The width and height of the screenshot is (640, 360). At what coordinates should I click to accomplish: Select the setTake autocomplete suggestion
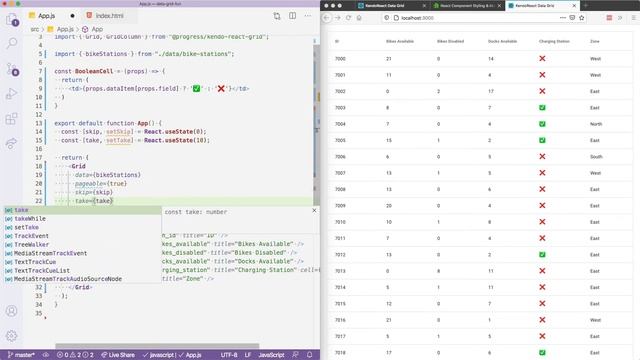[83, 227]
